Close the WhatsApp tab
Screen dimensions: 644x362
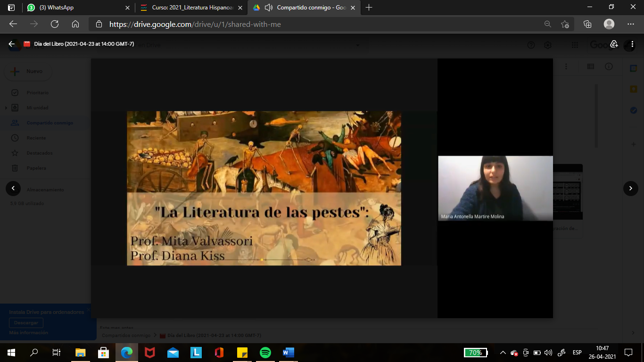[x=127, y=8]
